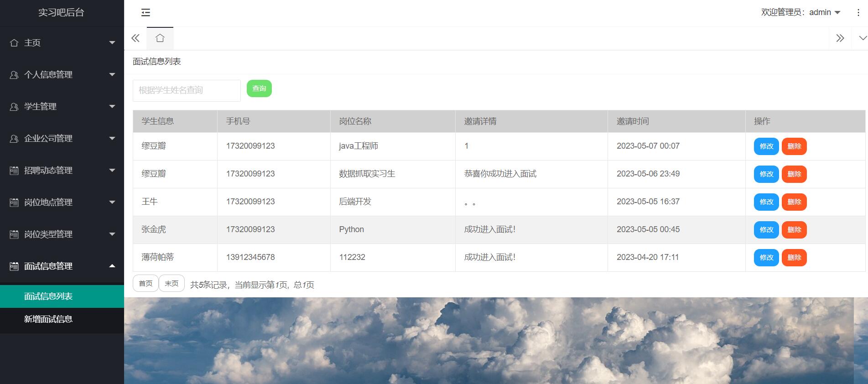
Task: Click the 岗位类型管理 calendar icon
Action: [14, 234]
